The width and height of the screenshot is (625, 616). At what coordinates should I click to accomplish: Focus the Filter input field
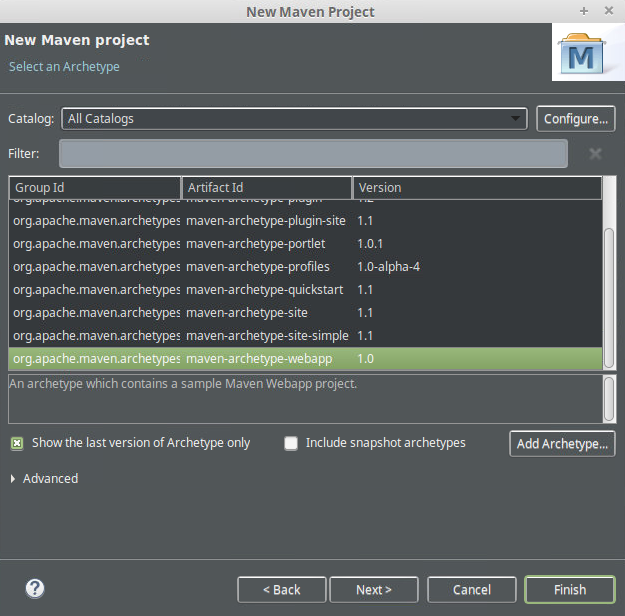[313, 154]
